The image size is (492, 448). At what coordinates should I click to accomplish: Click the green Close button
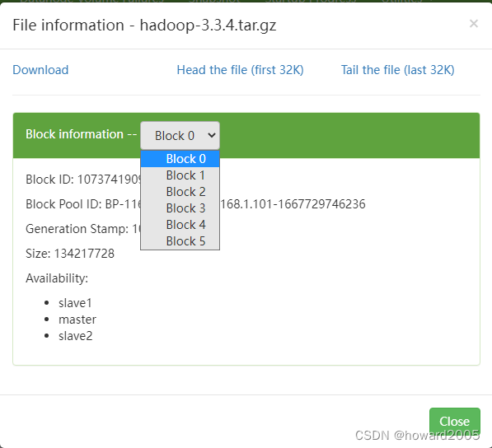click(455, 421)
